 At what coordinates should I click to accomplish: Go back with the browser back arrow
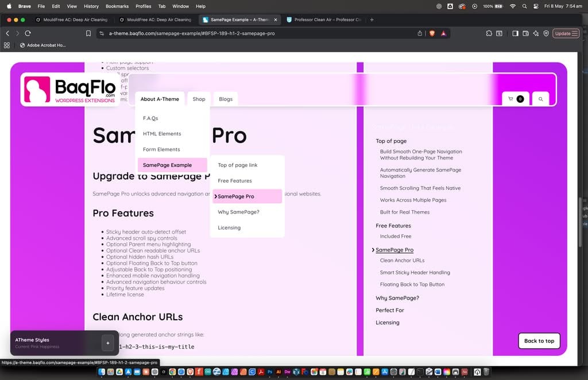[7, 33]
